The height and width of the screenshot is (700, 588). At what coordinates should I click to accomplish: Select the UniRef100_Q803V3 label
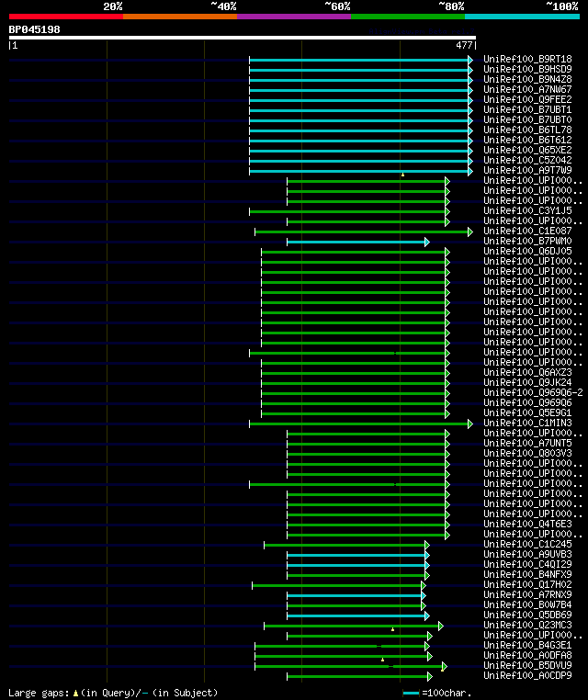click(x=527, y=453)
